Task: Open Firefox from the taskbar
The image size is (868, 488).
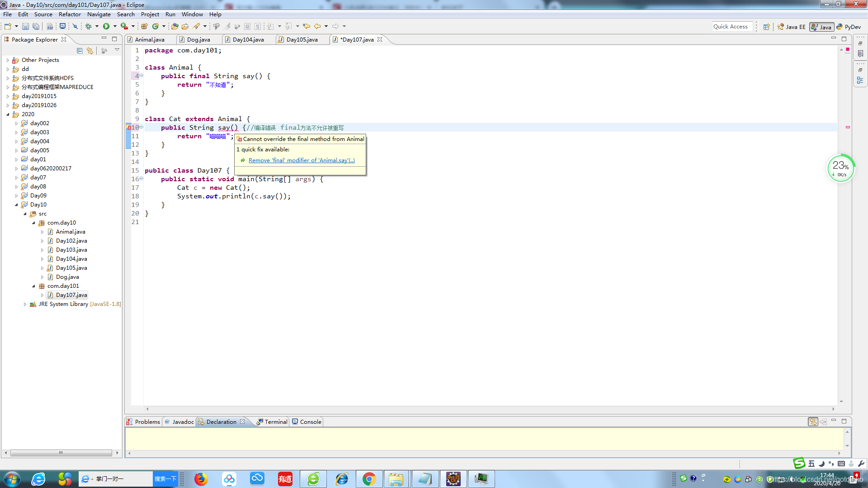Action: click(x=201, y=479)
